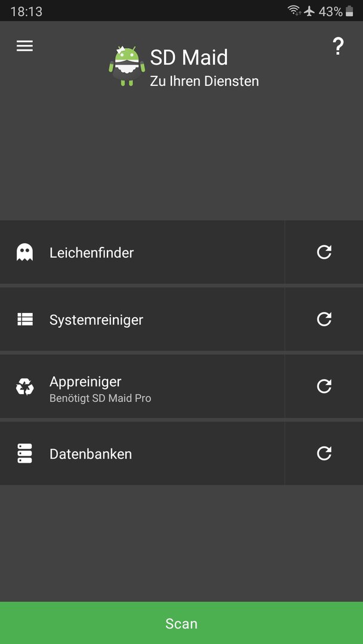
Task: Open the hamburger navigation menu
Action: coord(24,46)
